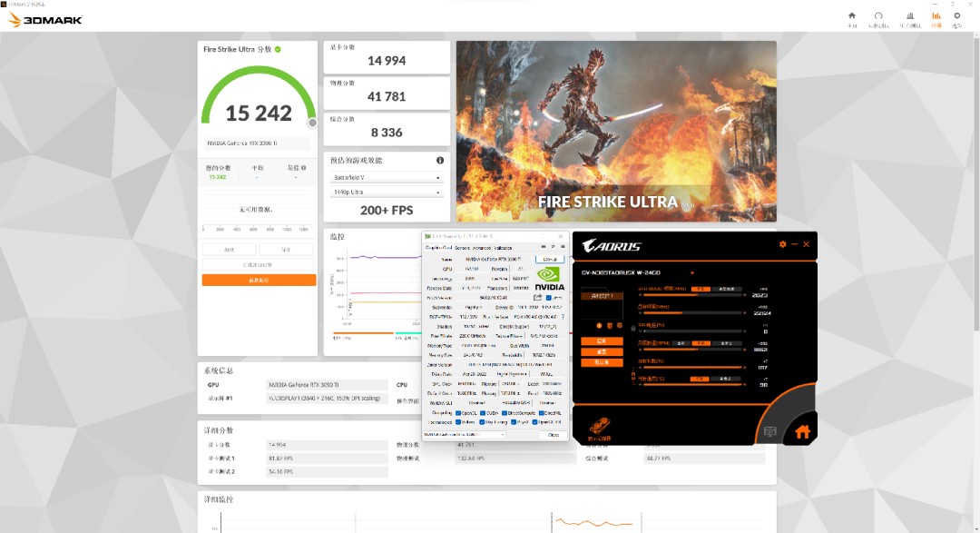Take a GPU-Z screenshot with the camera icon

pyautogui.click(x=544, y=247)
